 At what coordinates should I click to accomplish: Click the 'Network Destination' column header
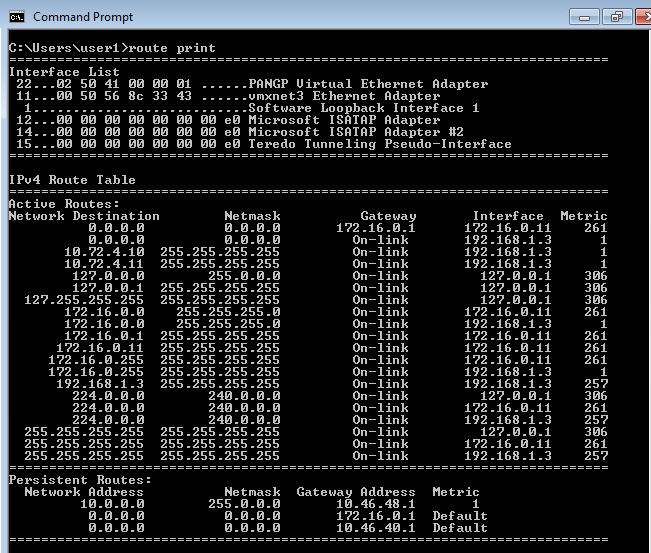[x=84, y=216]
